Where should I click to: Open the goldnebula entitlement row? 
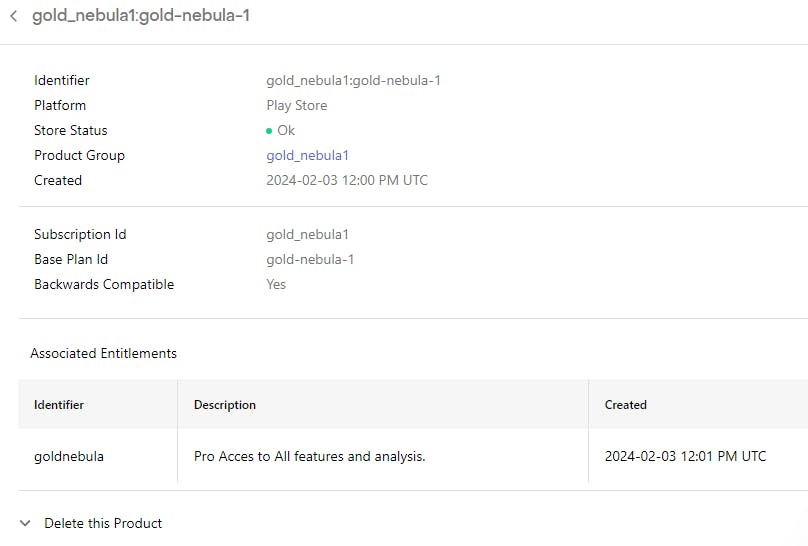[69, 456]
